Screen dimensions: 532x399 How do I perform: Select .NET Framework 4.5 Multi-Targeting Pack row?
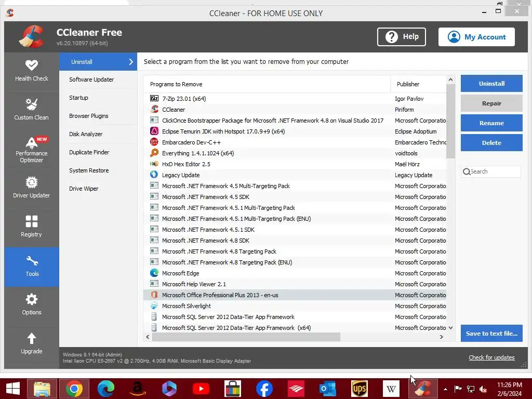coord(295,186)
